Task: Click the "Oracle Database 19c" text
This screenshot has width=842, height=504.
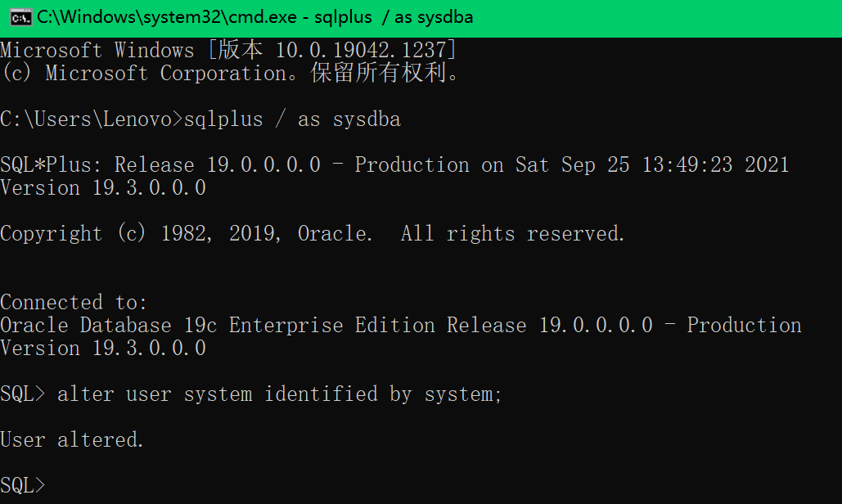Action: (108, 326)
